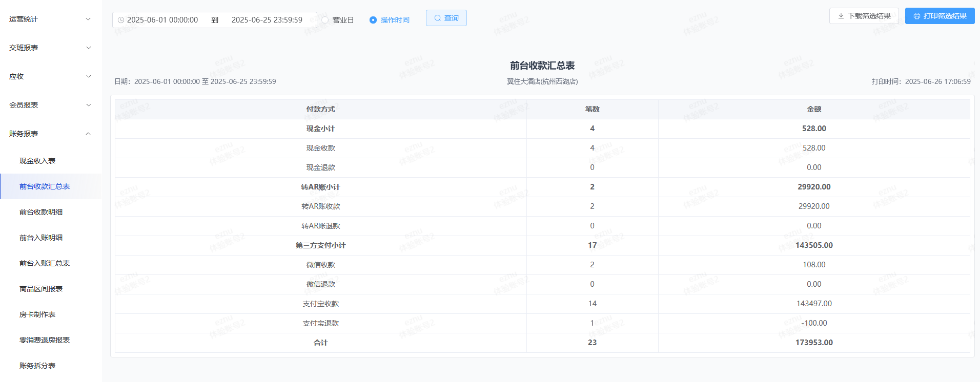980x382 pixels.
Task: Select the 营业日 radio button
Action: (325, 20)
